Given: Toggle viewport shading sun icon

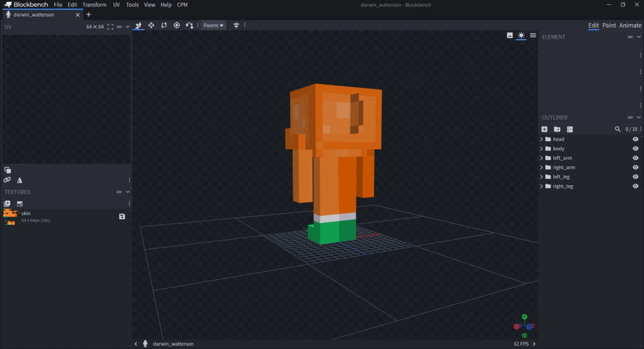Looking at the screenshot, I should click(x=521, y=35).
